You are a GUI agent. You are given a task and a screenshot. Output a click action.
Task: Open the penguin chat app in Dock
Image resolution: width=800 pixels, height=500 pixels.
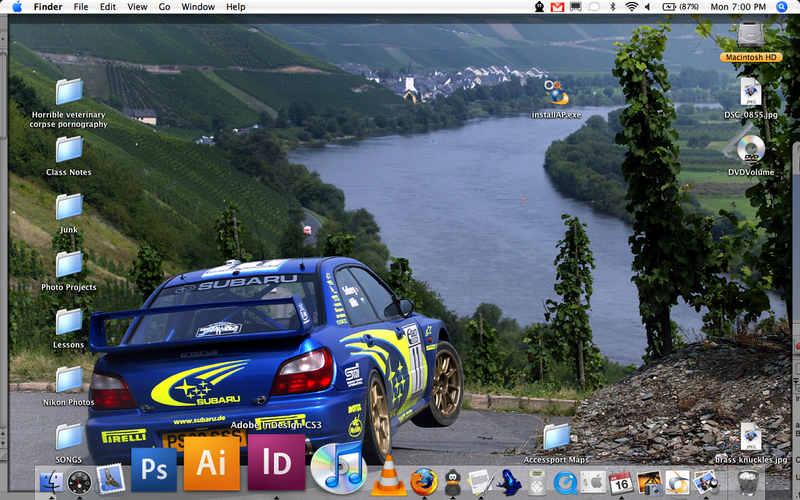pos(453,482)
